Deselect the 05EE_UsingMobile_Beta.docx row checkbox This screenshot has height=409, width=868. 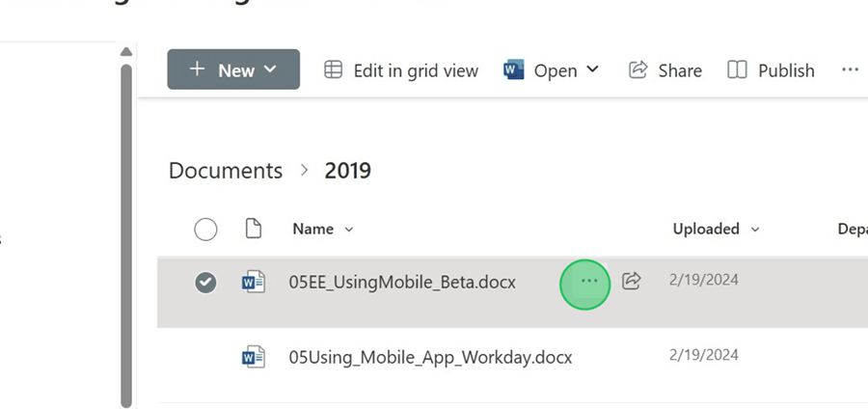click(x=205, y=282)
